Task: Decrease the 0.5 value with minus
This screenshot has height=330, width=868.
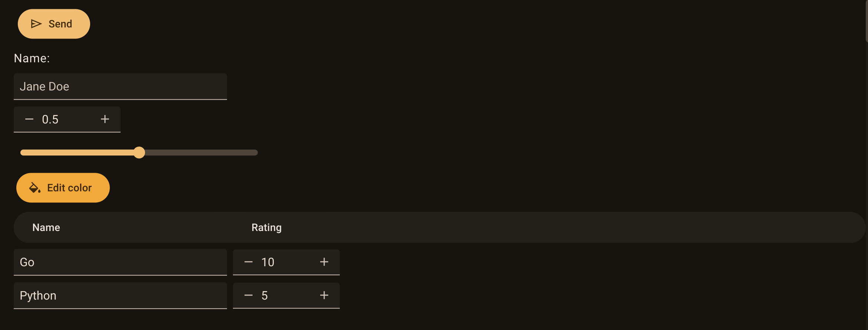Action: [x=29, y=119]
